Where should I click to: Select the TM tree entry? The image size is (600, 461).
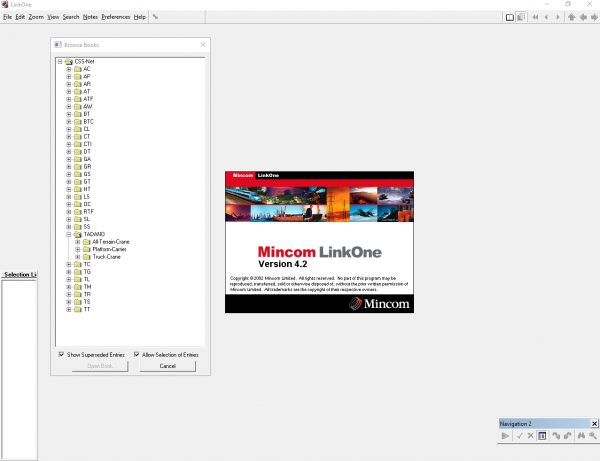[87, 287]
